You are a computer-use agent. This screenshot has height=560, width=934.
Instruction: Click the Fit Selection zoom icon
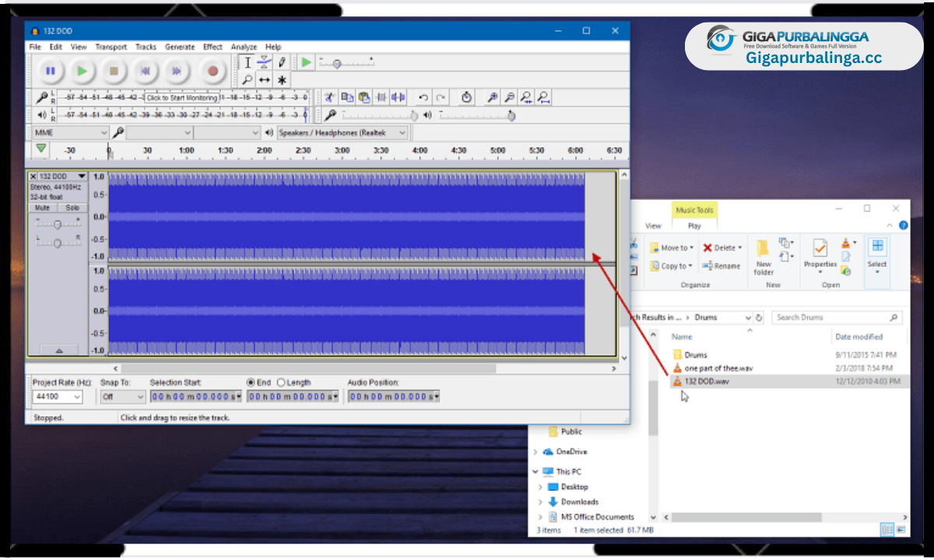click(527, 97)
